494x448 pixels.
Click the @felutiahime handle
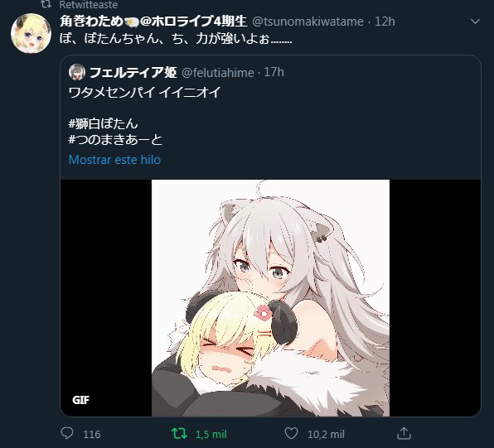pos(218,73)
